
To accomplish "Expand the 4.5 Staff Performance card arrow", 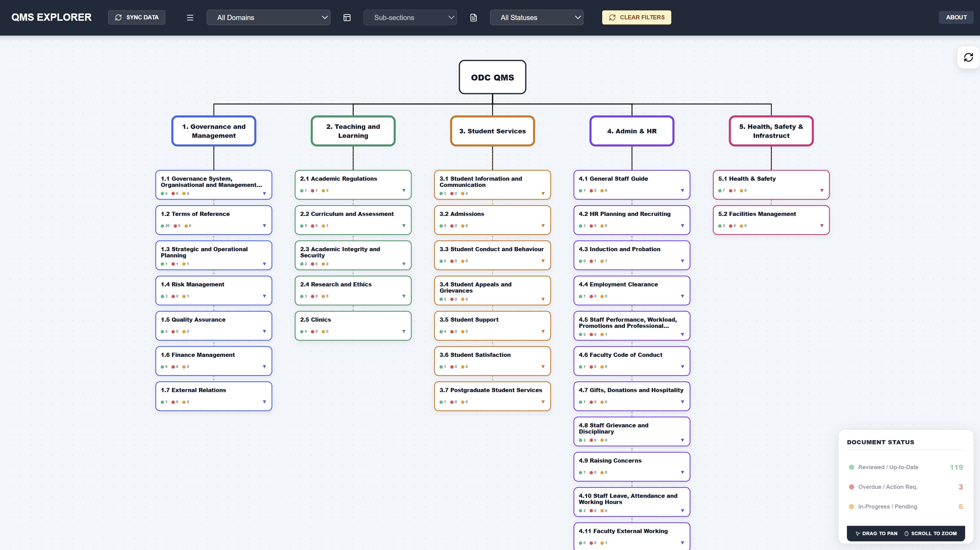I will click(x=682, y=335).
